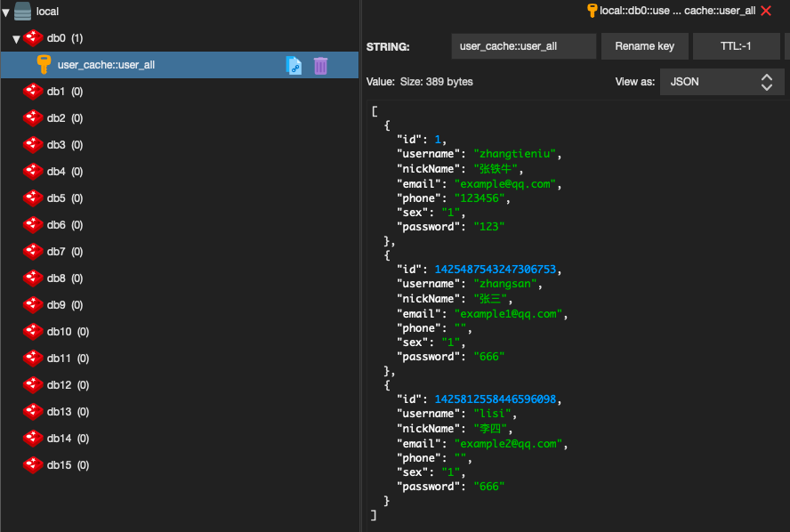Switch to the local::db0 user_all tab
Screen dimensions: 790x532
tap(677, 11)
